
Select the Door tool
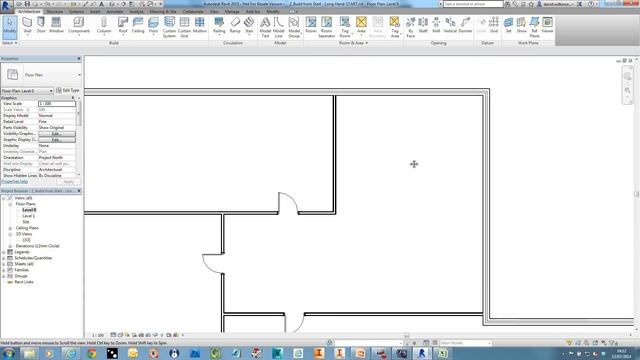41,26
